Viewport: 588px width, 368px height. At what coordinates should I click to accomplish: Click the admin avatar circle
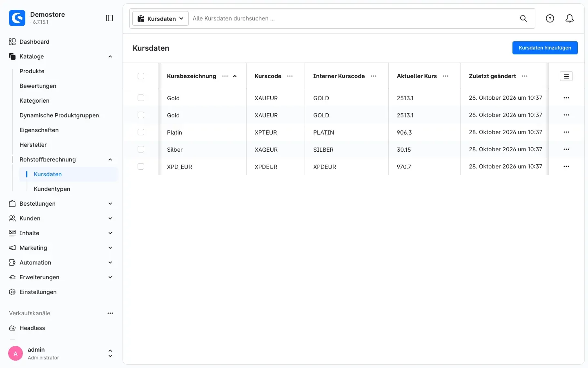coord(16,353)
